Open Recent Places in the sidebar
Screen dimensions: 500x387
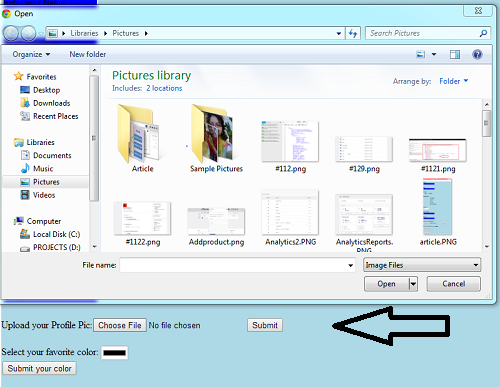[x=55, y=116]
